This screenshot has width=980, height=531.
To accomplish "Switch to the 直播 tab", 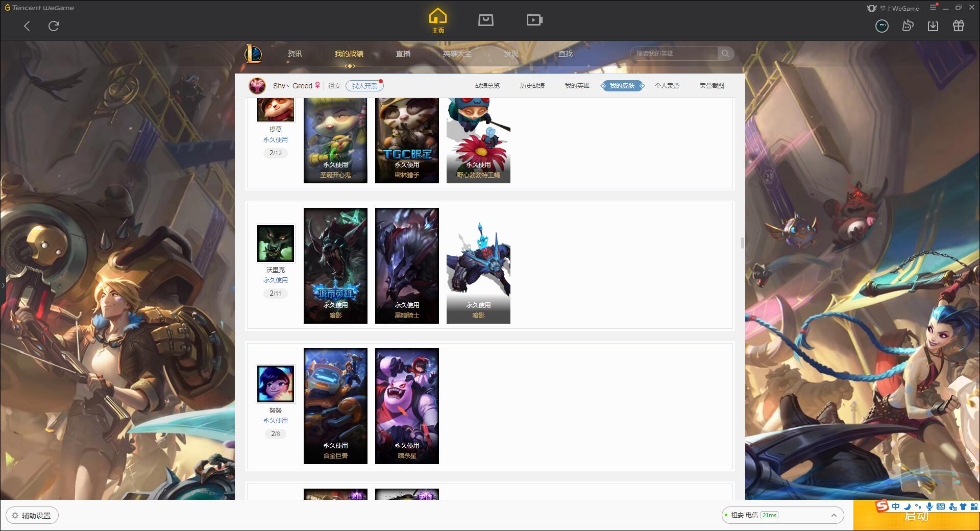I will [x=403, y=54].
